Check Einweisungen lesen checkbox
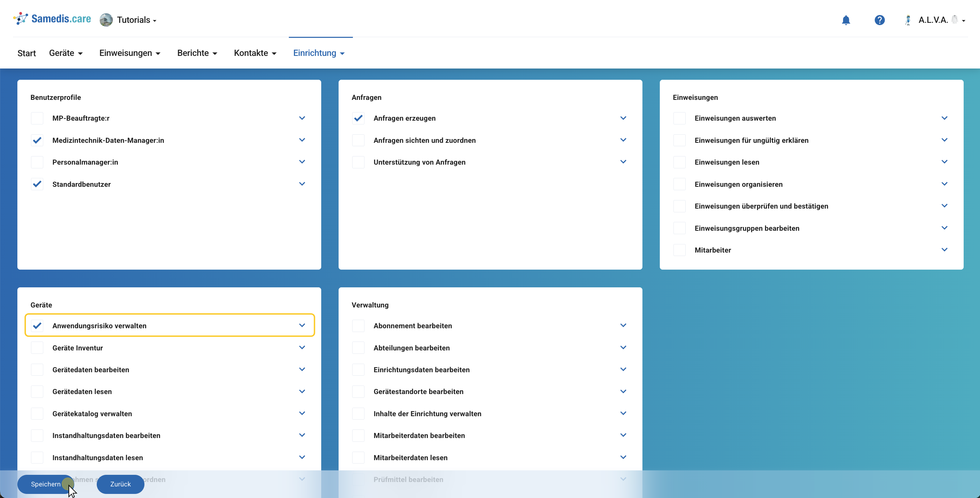Screen dimensions: 980x498 [679, 162]
